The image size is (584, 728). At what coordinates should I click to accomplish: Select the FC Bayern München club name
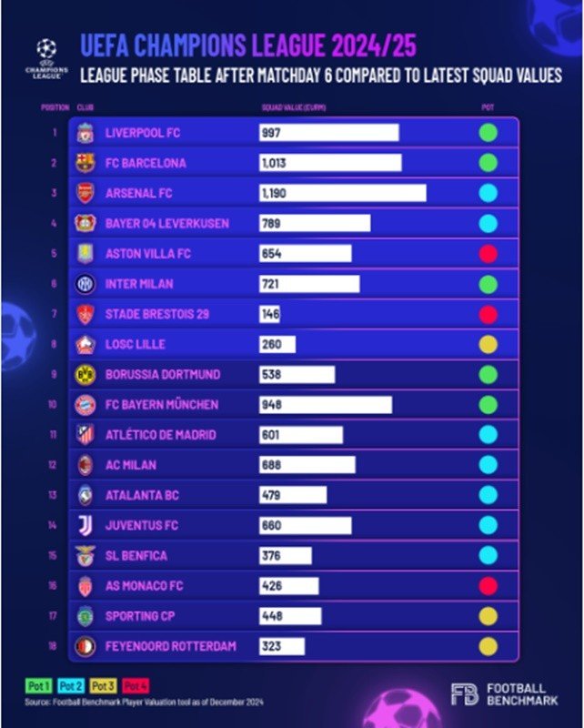(x=162, y=405)
